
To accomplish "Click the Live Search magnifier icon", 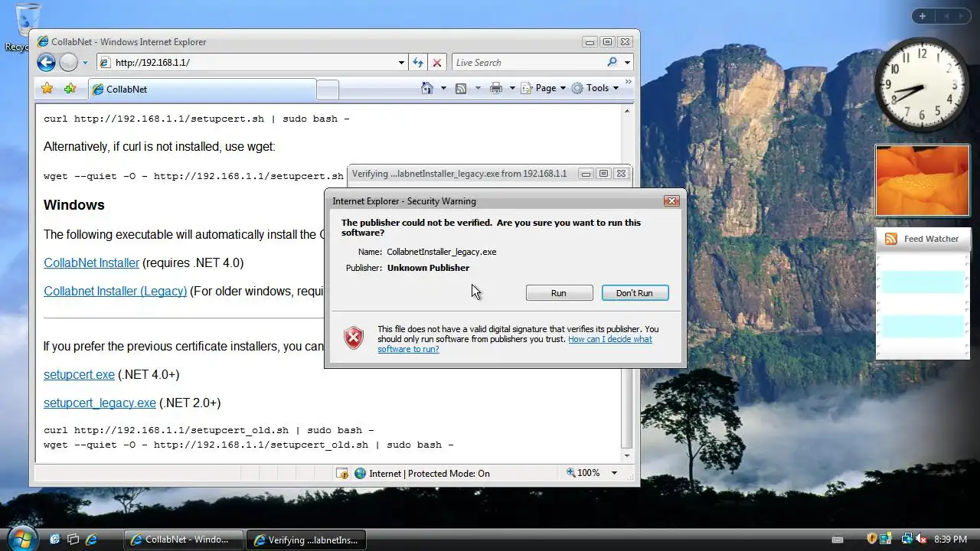I will click(612, 63).
